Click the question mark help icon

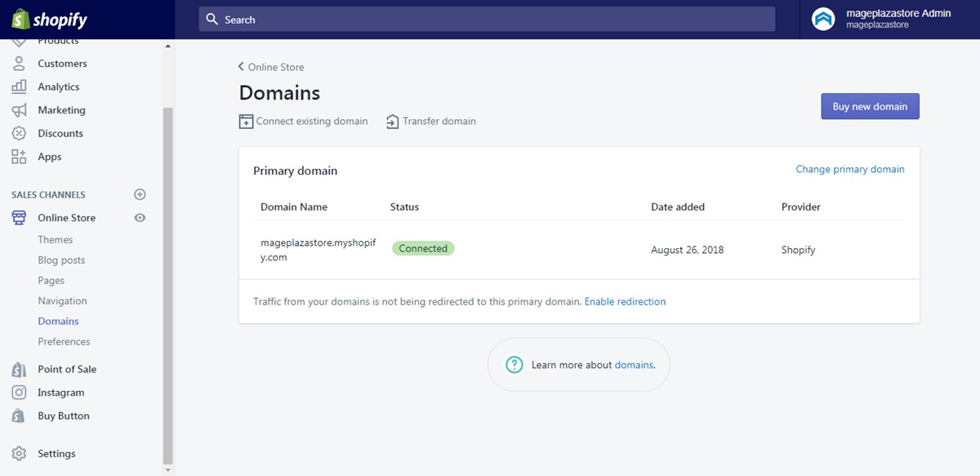click(514, 365)
